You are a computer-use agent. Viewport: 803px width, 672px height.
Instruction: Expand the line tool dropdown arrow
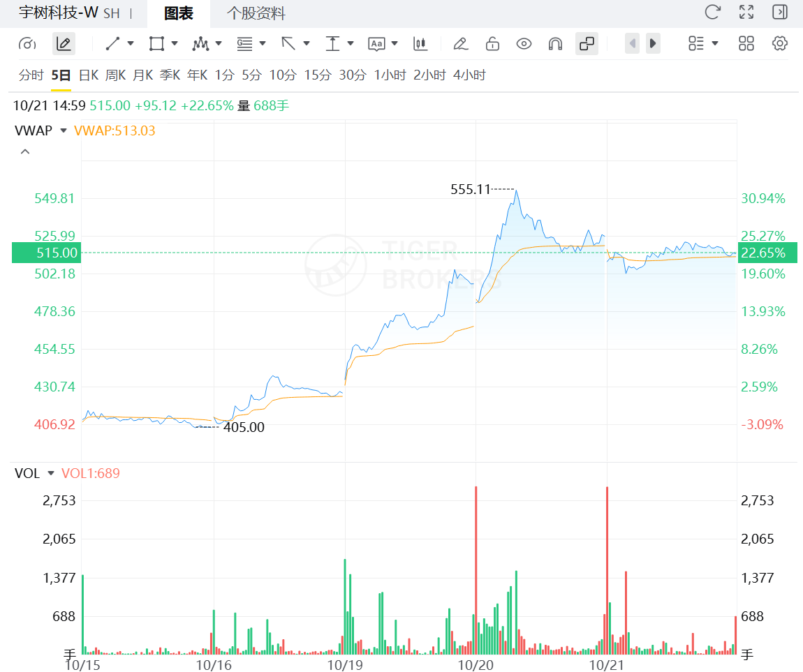[x=131, y=43]
